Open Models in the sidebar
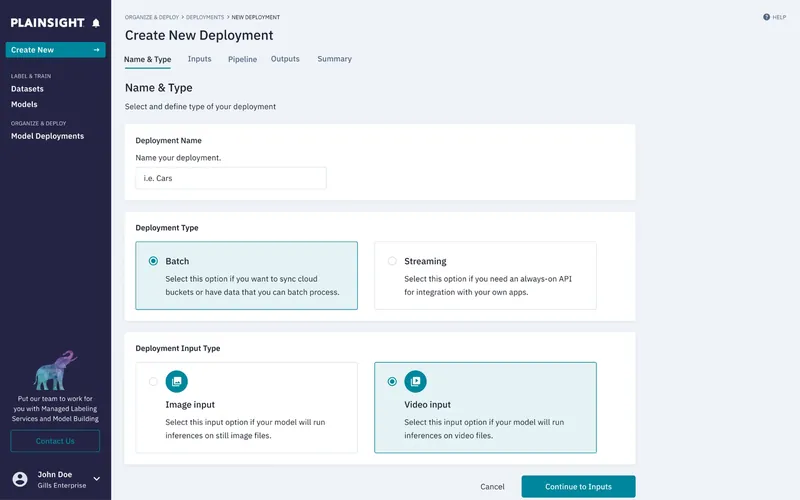The width and height of the screenshot is (800, 500). coord(24,104)
